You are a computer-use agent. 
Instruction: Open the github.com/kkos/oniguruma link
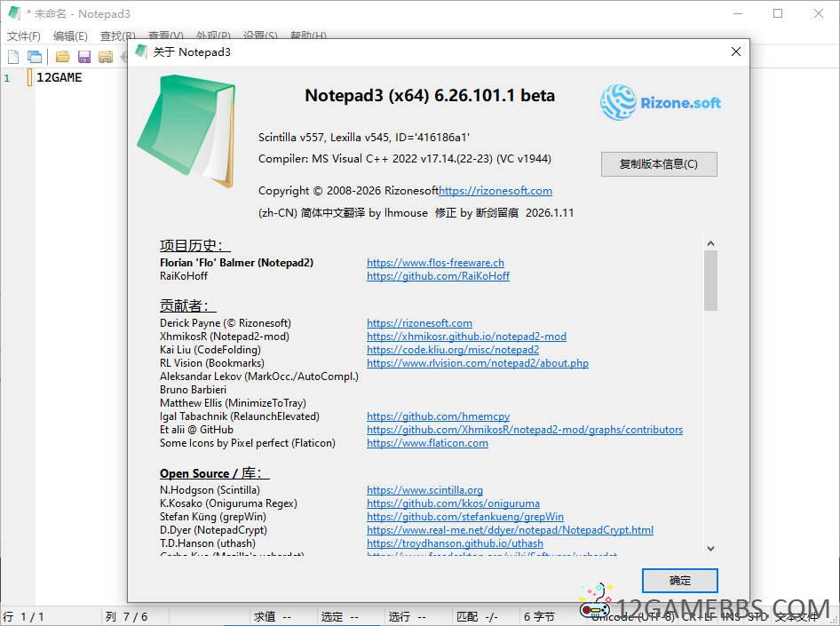pos(453,503)
